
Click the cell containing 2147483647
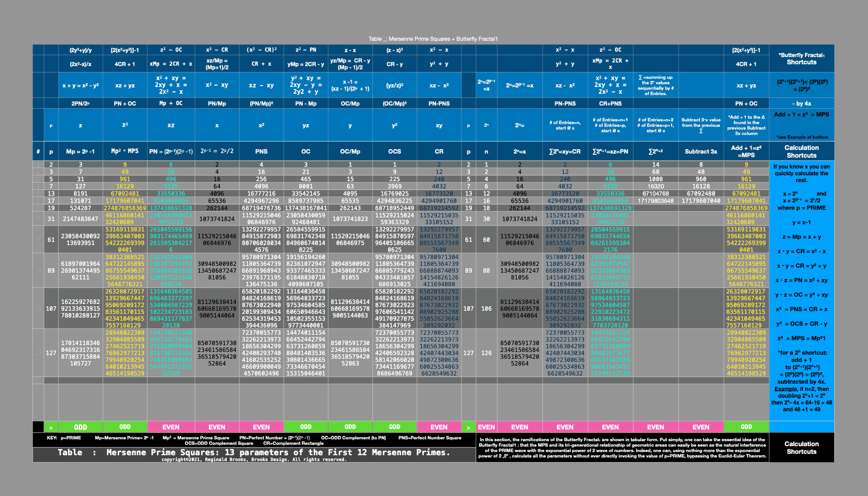click(x=80, y=219)
